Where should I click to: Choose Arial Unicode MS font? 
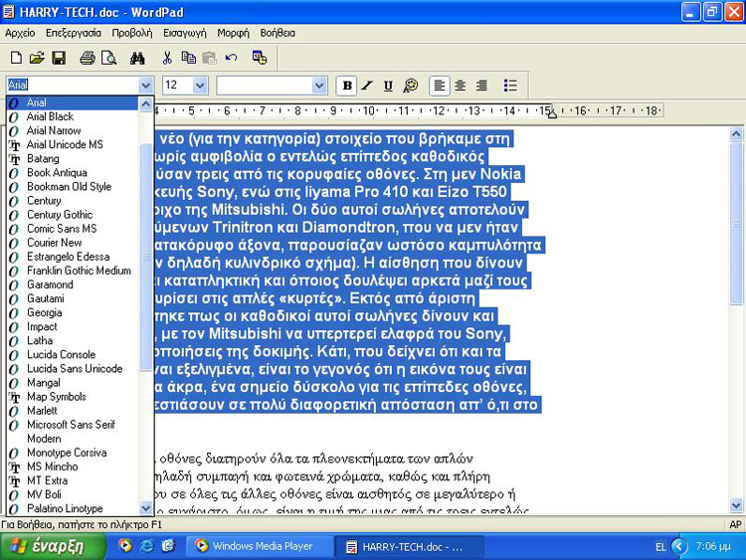coord(73,144)
